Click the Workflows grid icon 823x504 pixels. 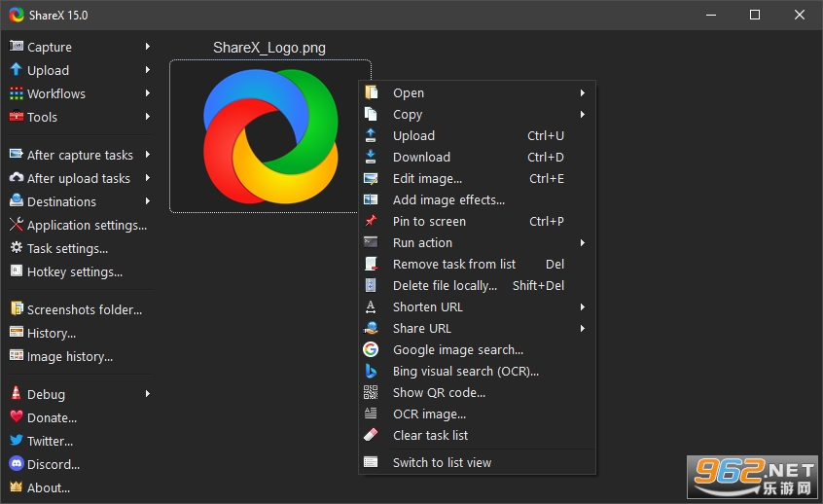tap(17, 93)
